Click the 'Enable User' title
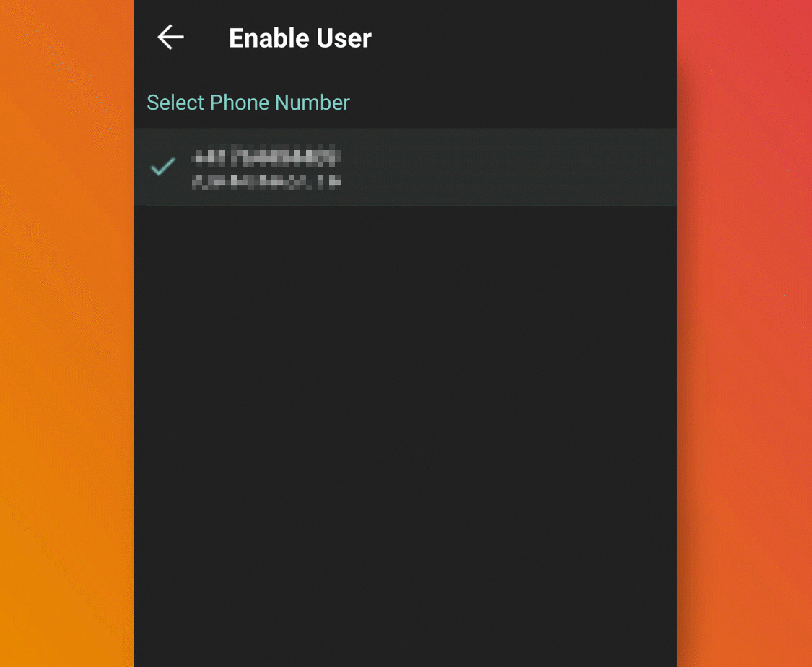 (x=300, y=38)
